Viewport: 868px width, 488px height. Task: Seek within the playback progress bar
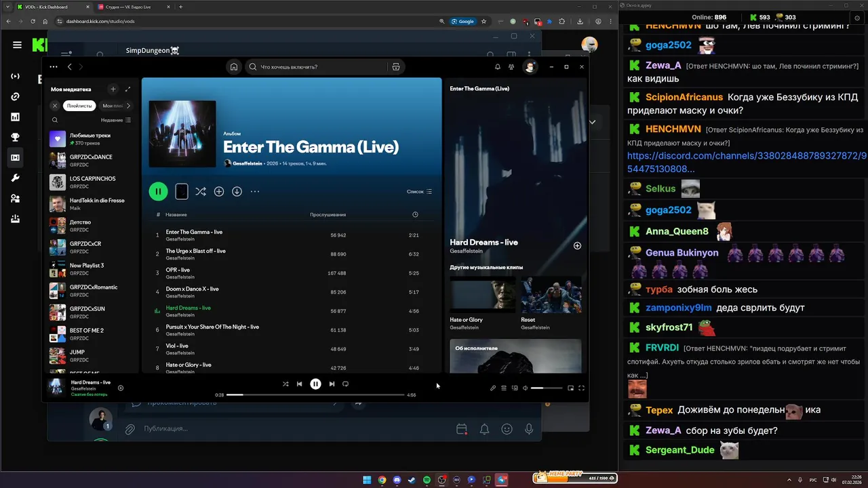tap(315, 394)
